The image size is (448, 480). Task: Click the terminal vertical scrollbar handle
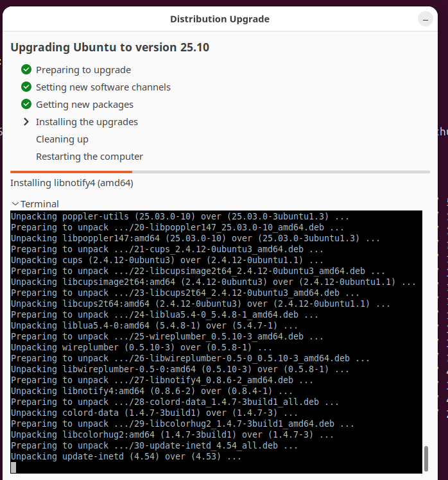tap(426, 459)
